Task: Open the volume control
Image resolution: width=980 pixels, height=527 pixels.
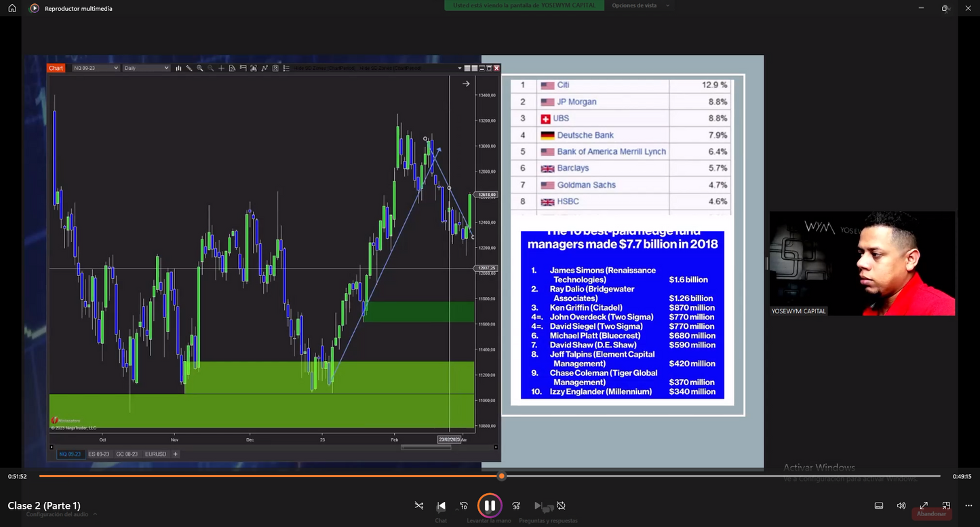Action: click(901, 506)
